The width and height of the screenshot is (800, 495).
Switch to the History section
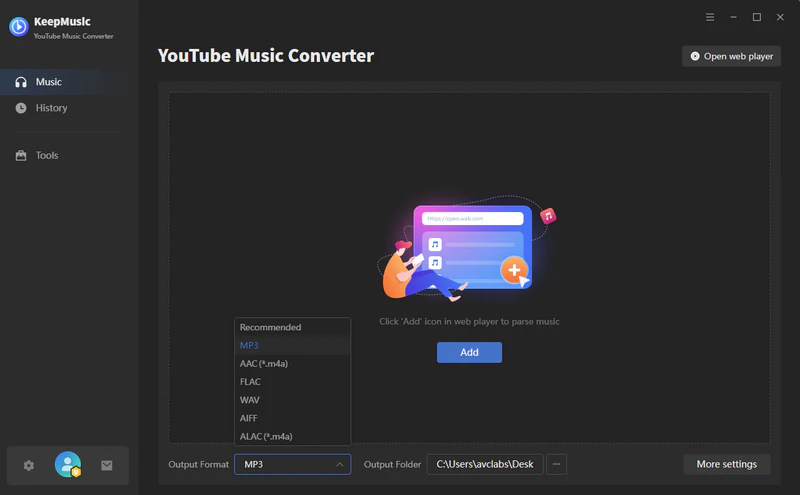[52, 108]
